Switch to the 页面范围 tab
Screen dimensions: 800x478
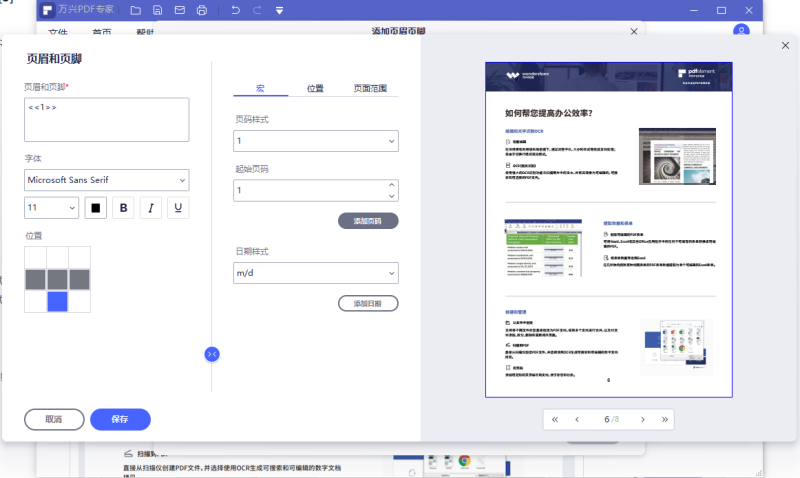370,88
